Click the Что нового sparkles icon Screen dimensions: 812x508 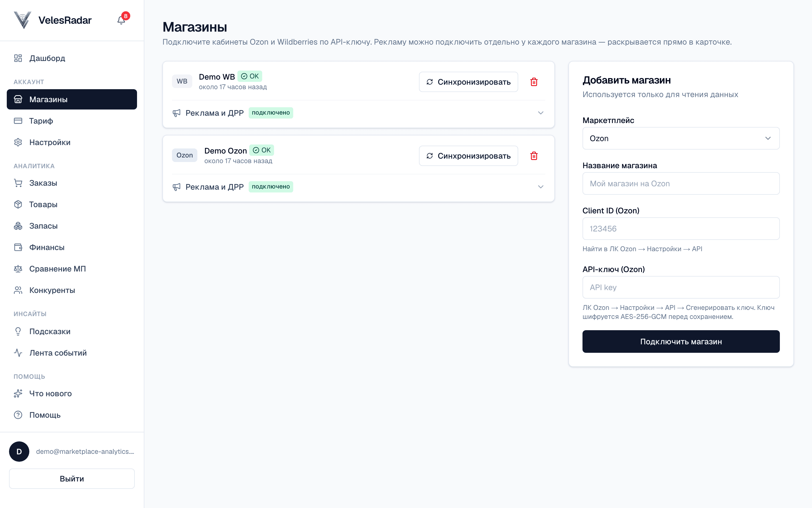point(18,393)
